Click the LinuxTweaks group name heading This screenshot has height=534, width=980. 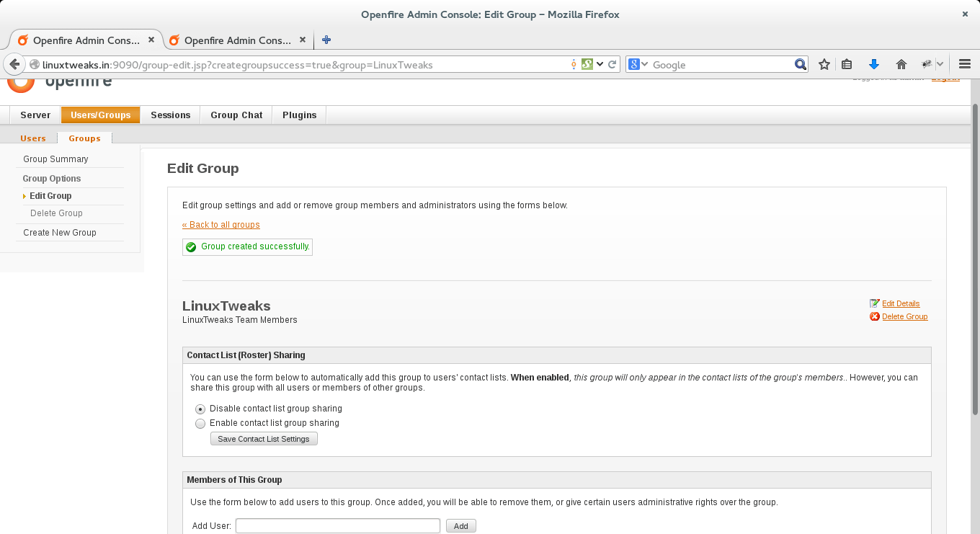click(x=226, y=306)
